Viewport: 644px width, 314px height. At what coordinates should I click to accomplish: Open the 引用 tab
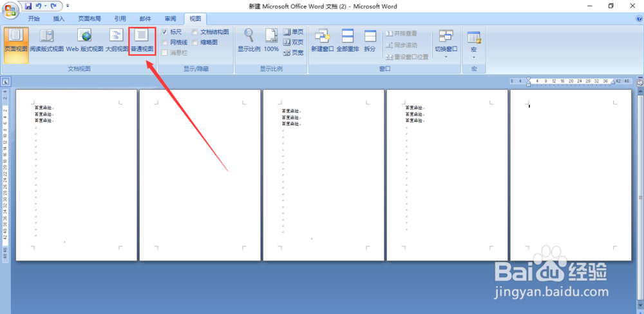(120, 19)
